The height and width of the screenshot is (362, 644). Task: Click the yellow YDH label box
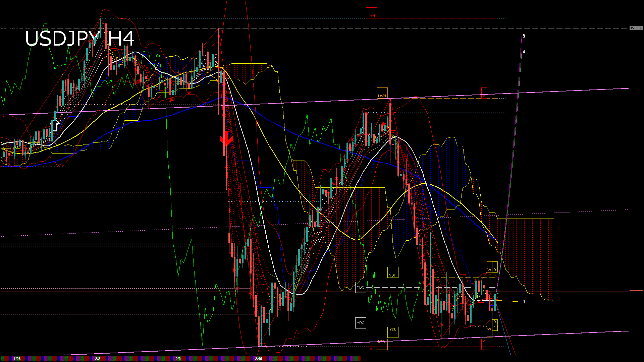click(393, 273)
